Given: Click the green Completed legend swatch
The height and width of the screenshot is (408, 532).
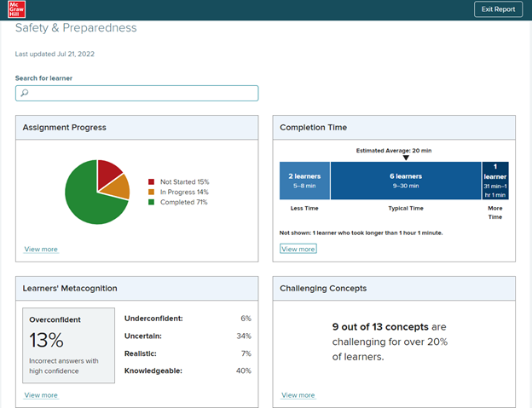Looking at the screenshot, I should click(151, 202).
